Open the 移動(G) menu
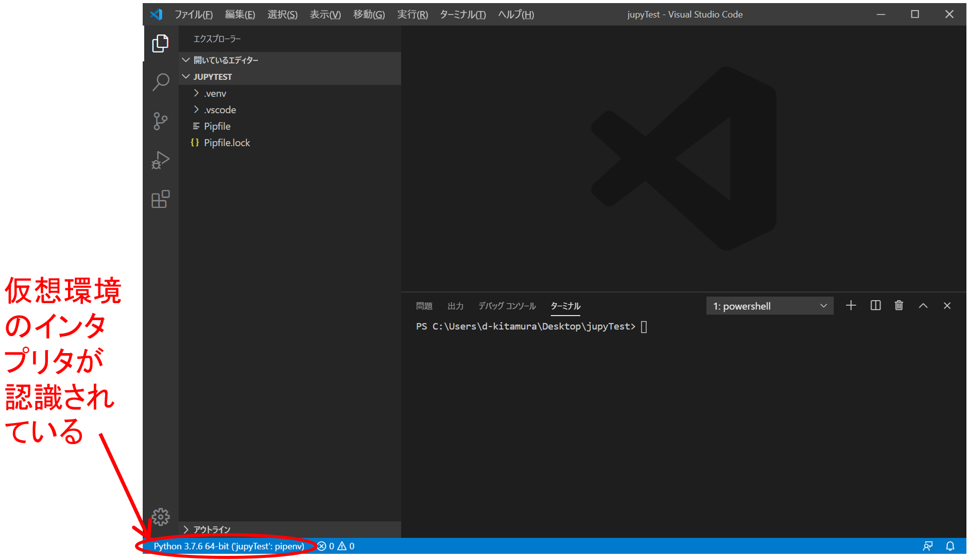This screenshot has width=969, height=560. tap(369, 14)
